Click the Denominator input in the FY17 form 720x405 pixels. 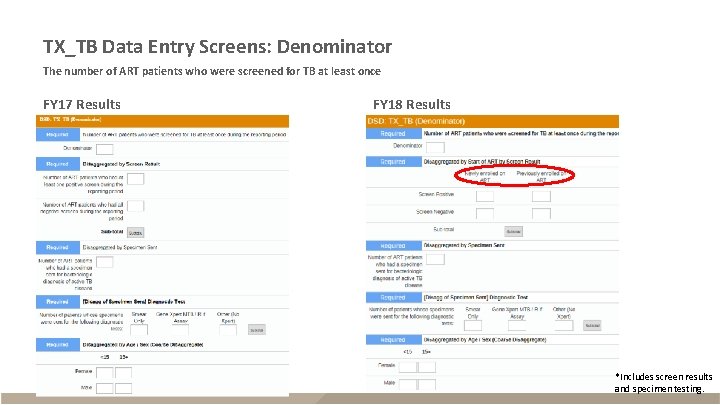[105, 149]
